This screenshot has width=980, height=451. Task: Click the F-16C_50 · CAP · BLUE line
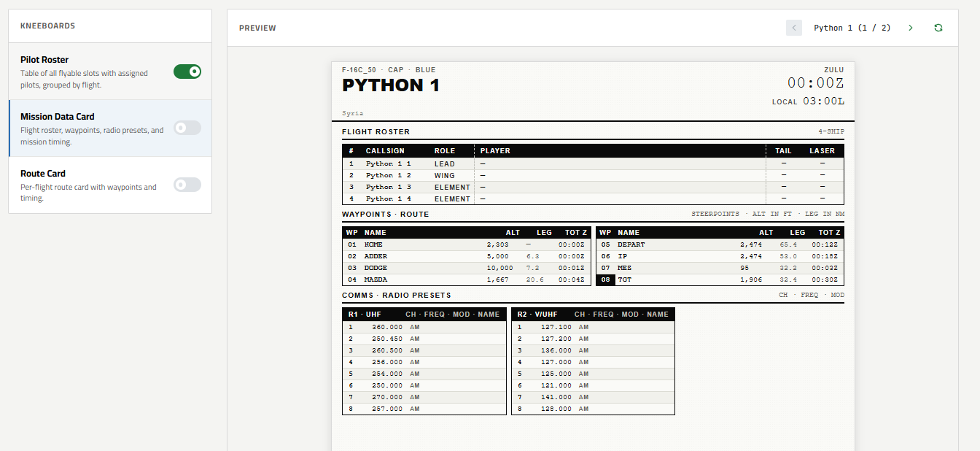pyautogui.click(x=389, y=70)
